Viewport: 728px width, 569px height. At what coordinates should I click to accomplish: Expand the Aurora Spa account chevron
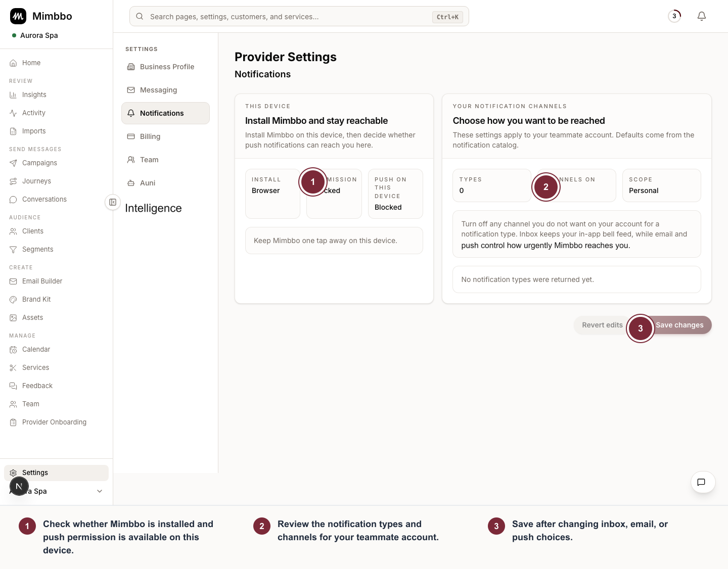[x=100, y=491]
